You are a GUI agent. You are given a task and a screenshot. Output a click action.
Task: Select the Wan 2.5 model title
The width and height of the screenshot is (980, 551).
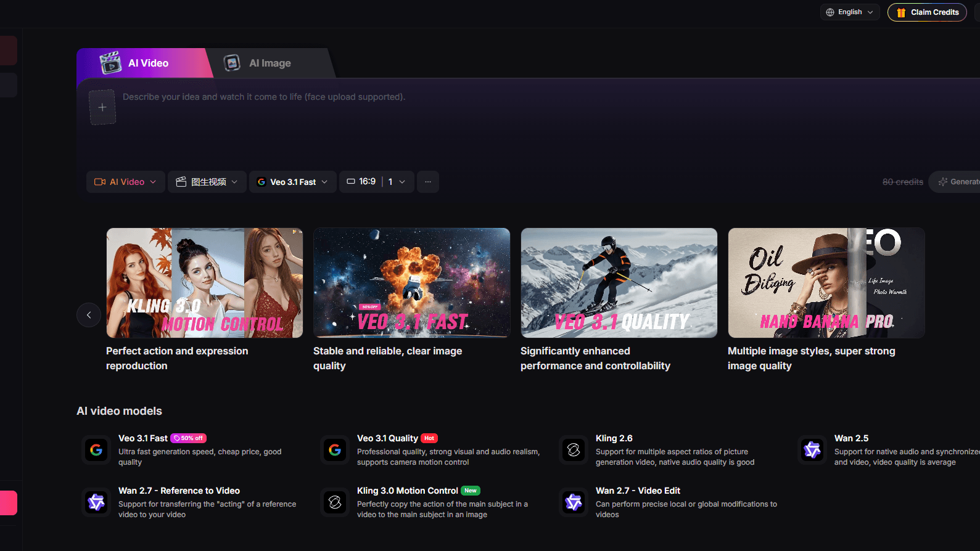tap(851, 438)
